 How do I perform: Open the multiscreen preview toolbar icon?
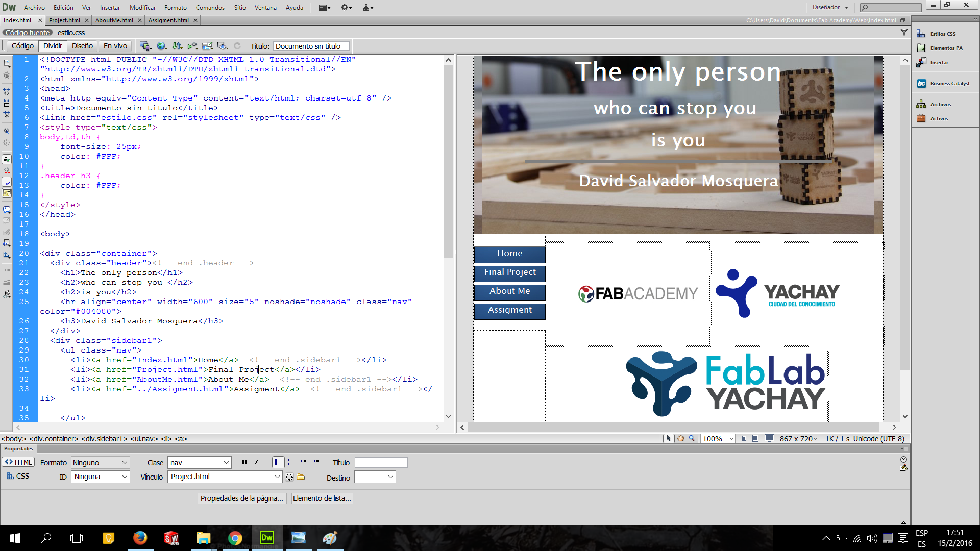click(145, 46)
